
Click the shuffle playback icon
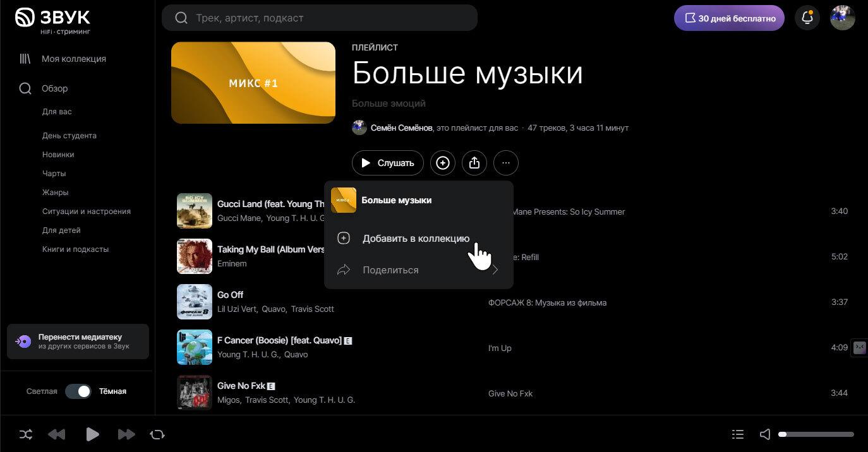point(26,434)
